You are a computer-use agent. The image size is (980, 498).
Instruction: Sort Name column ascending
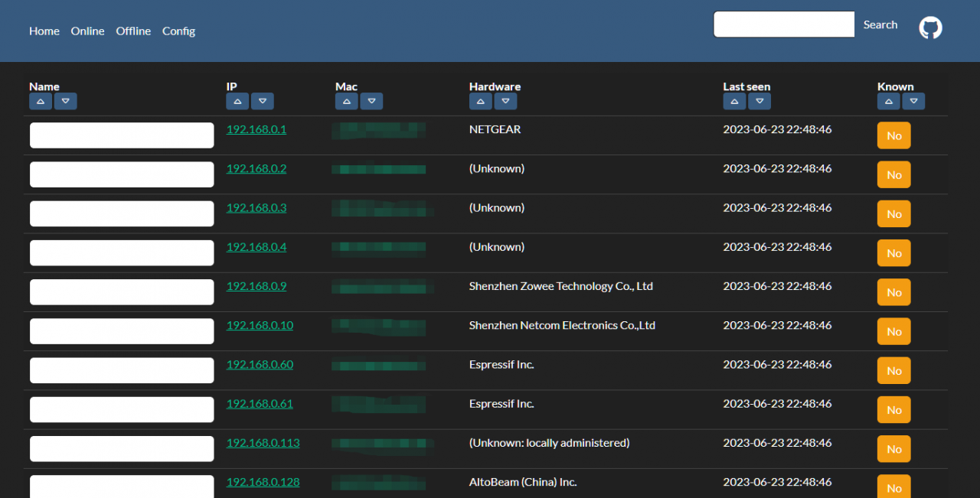pyautogui.click(x=41, y=101)
